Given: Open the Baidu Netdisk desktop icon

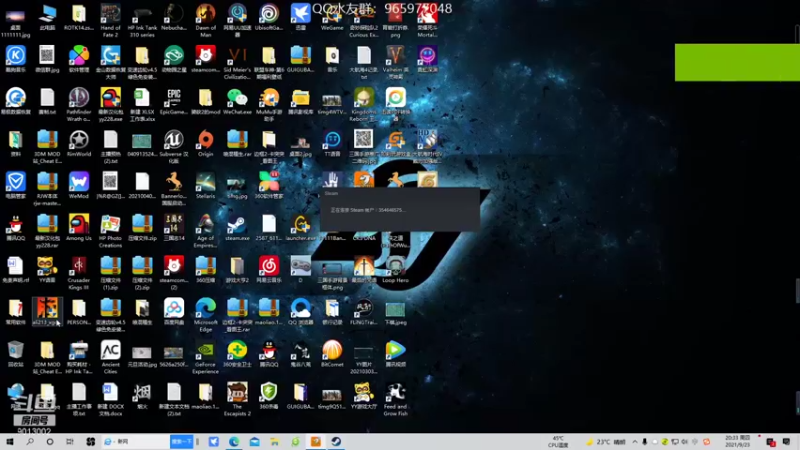Looking at the screenshot, I should click(174, 312).
